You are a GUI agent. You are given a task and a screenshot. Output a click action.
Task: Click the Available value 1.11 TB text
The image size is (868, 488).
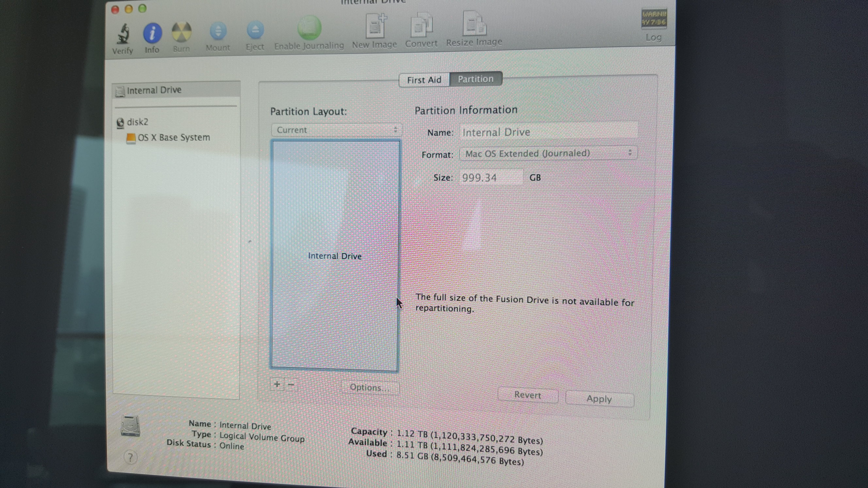coord(470,447)
